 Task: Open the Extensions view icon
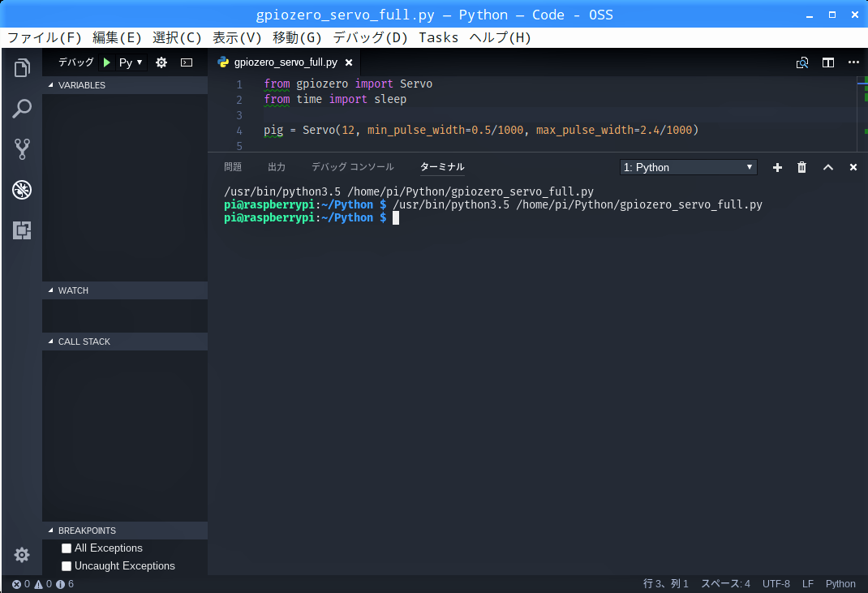pyautogui.click(x=22, y=230)
